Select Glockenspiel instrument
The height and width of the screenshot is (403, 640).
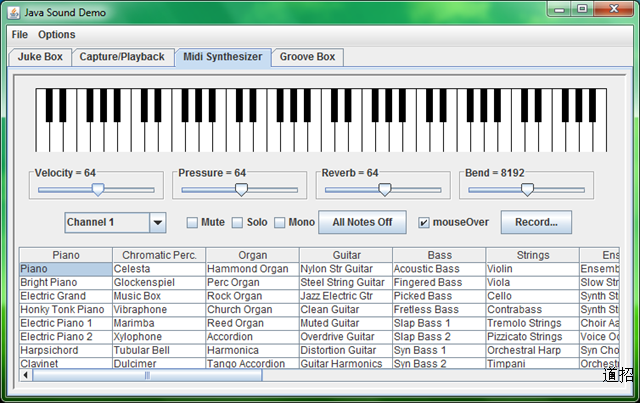(x=159, y=283)
